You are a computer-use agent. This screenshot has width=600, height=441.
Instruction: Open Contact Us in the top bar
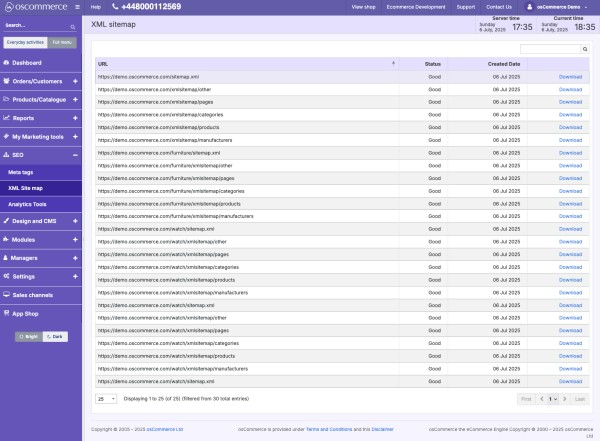(x=499, y=7)
